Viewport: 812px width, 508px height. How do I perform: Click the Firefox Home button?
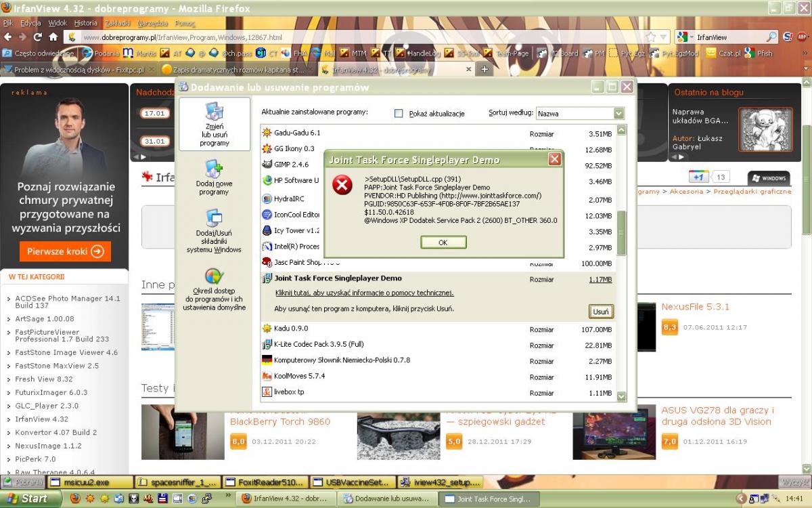tap(53, 37)
